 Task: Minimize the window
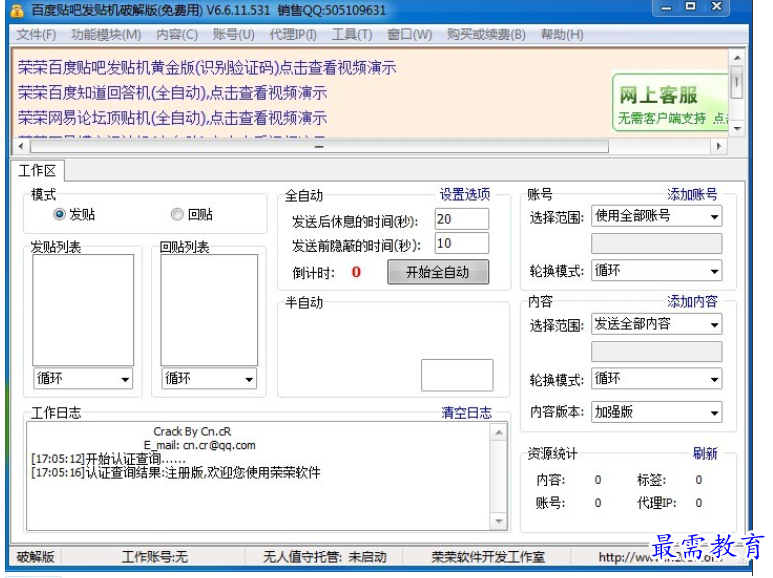[667, 7]
